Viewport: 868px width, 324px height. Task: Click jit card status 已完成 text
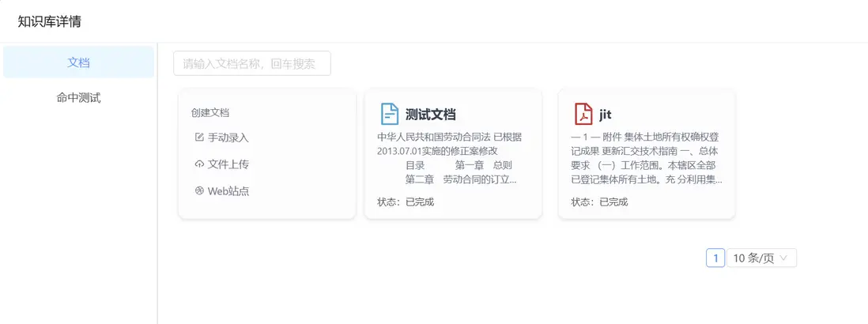tap(613, 202)
